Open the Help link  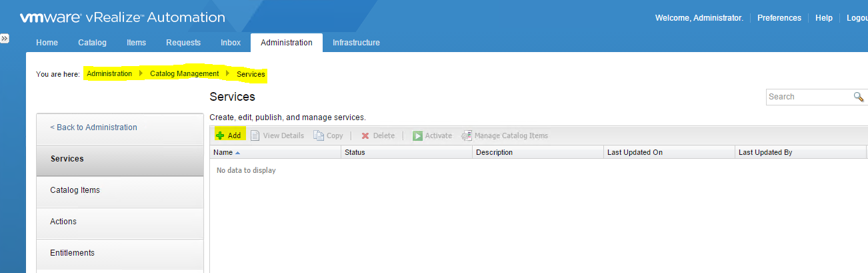click(824, 18)
